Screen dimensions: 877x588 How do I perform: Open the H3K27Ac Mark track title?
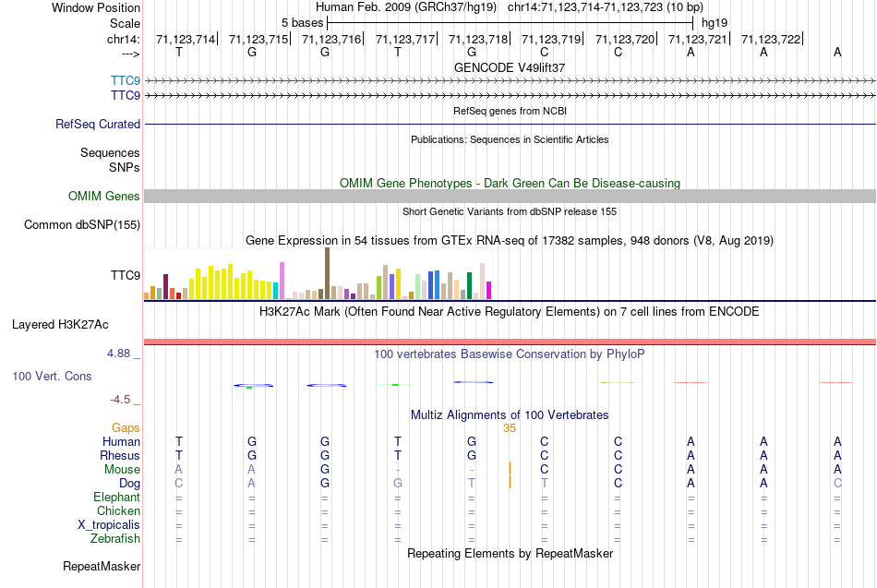click(x=510, y=312)
